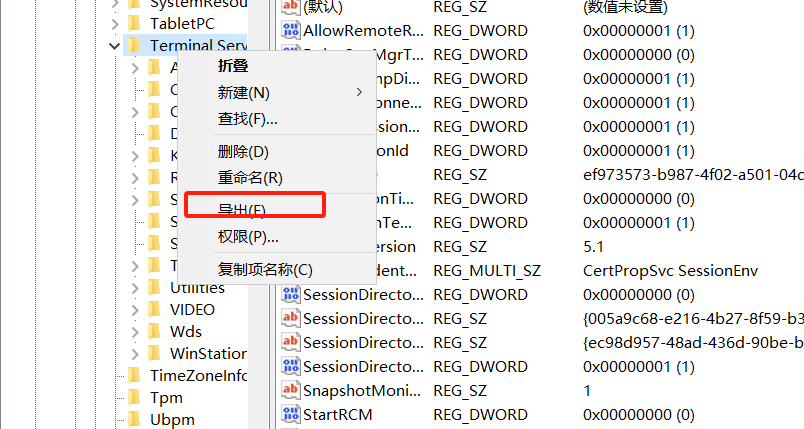
Task: Click the 5.1 data value
Action: (593, 247)
